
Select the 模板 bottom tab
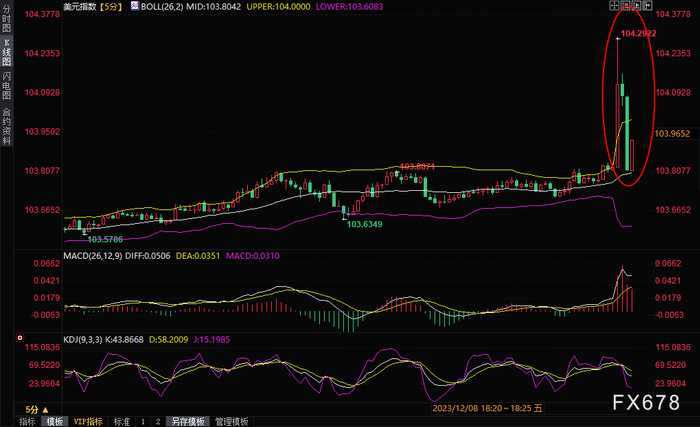pyautogui.click(x=54, y=422)
